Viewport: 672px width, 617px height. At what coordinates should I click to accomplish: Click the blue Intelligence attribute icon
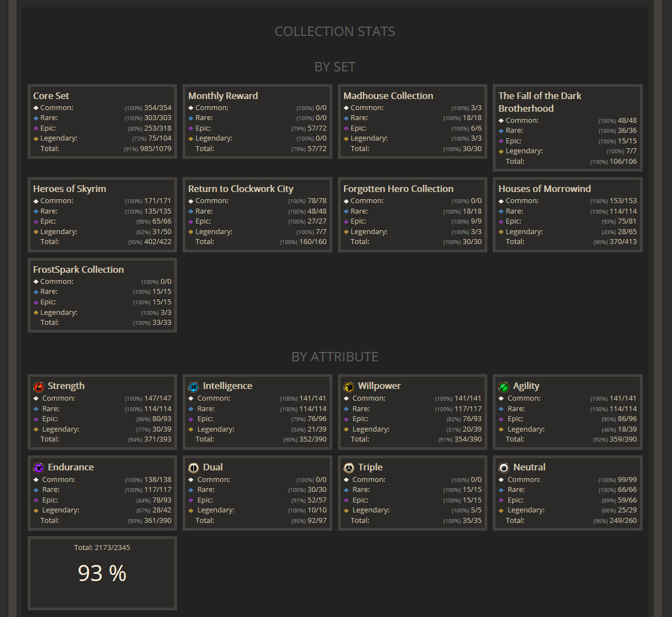point(194,387)
